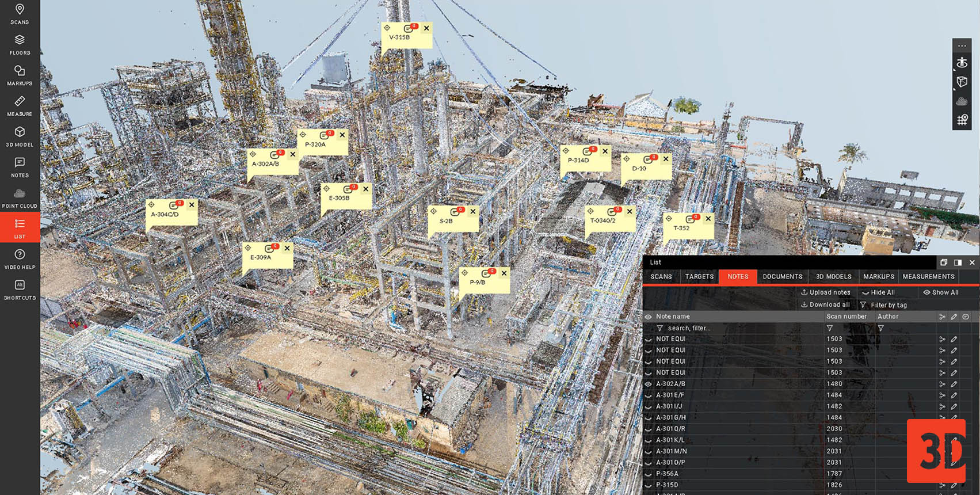Open the 3D Model sidebar tool
This screenshot has width=980, height=495.
tap(20, 137)
